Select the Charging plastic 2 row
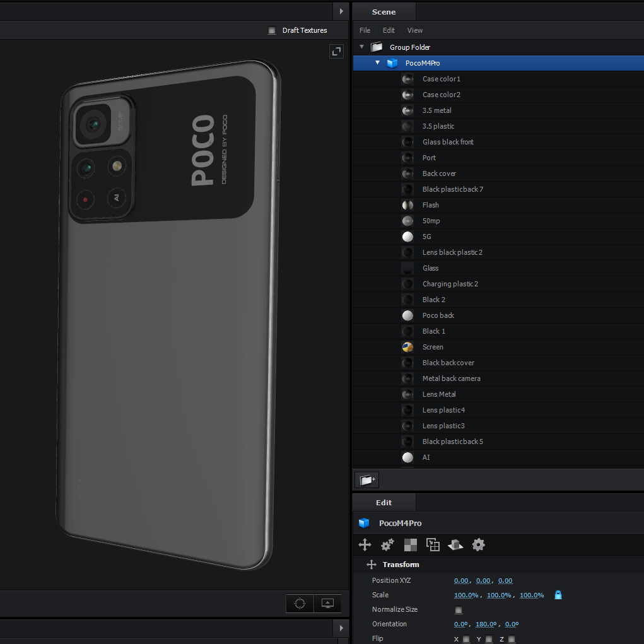Screen dimensions: 644x644 pos(498,284)
